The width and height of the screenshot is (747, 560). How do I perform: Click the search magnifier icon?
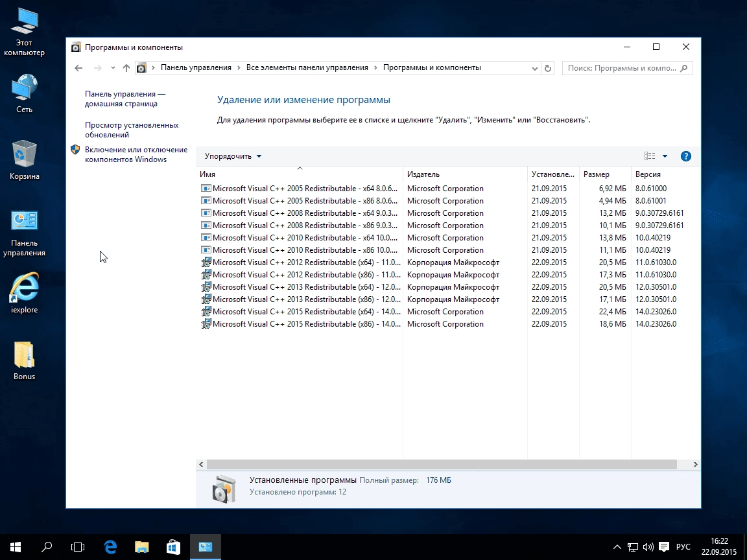(x=684, y=68)
